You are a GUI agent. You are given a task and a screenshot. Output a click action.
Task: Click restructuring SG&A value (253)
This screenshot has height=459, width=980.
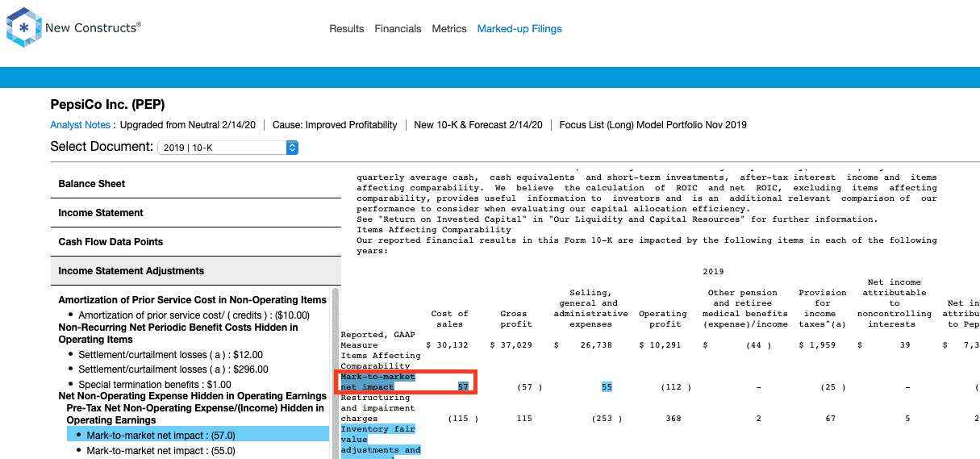click(607, 419)
